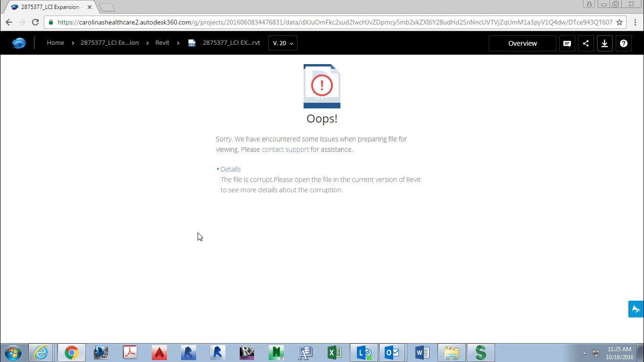Image resolution: width=644 pixels, height=362 pixels.
Task: Open the Windows Start menu
Action: tap(13, 353)
